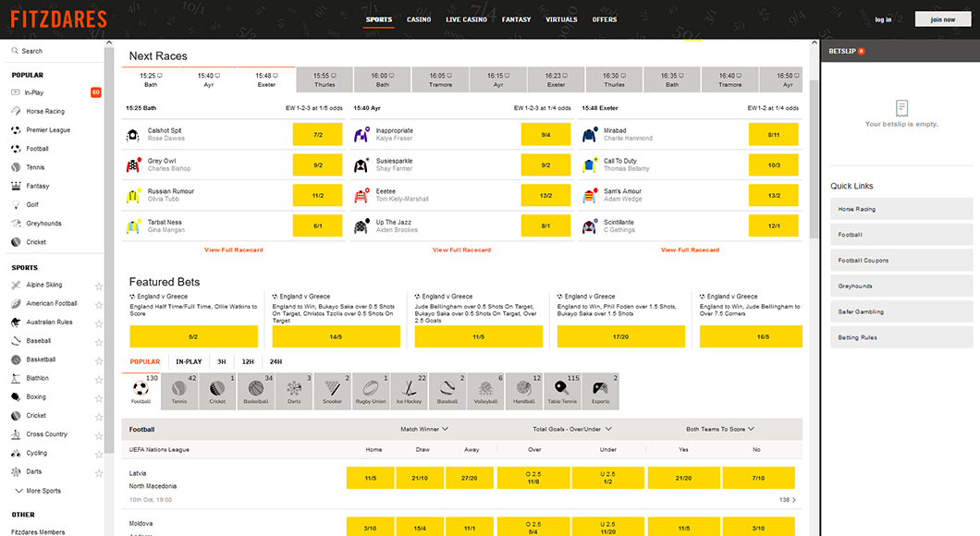Select the 15:55 Thurles race tab
980x536 pixels.
point(325,80)
